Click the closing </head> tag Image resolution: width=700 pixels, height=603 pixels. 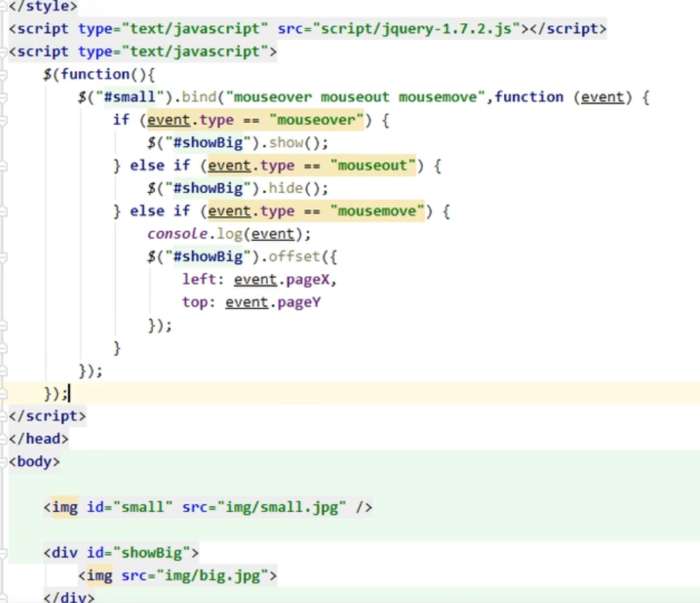pos(39,439)
